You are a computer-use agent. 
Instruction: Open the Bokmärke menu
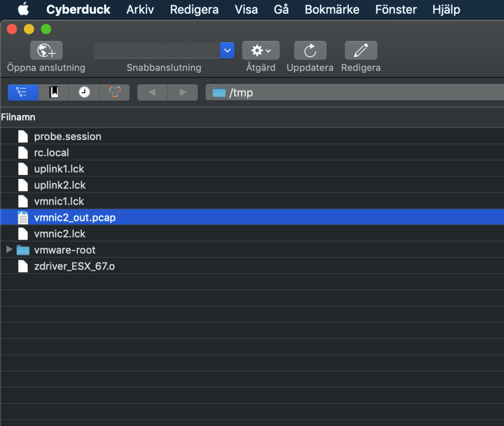(x=332, y=9)
